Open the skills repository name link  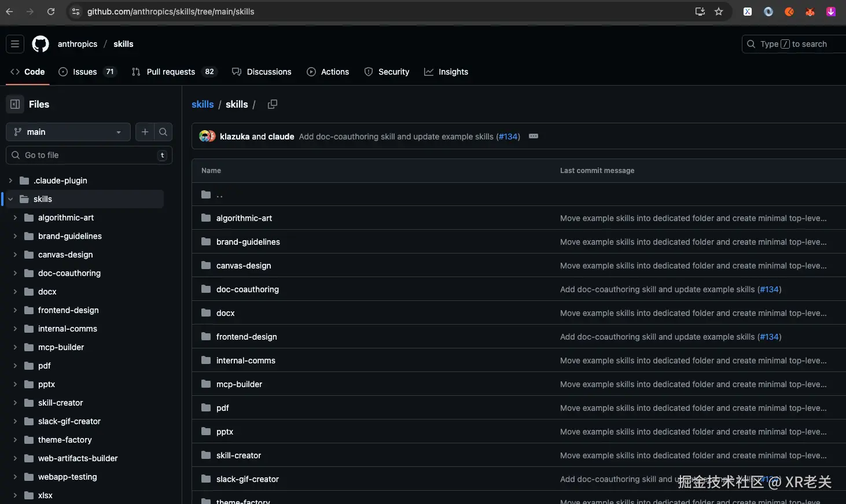coord(123,44)
